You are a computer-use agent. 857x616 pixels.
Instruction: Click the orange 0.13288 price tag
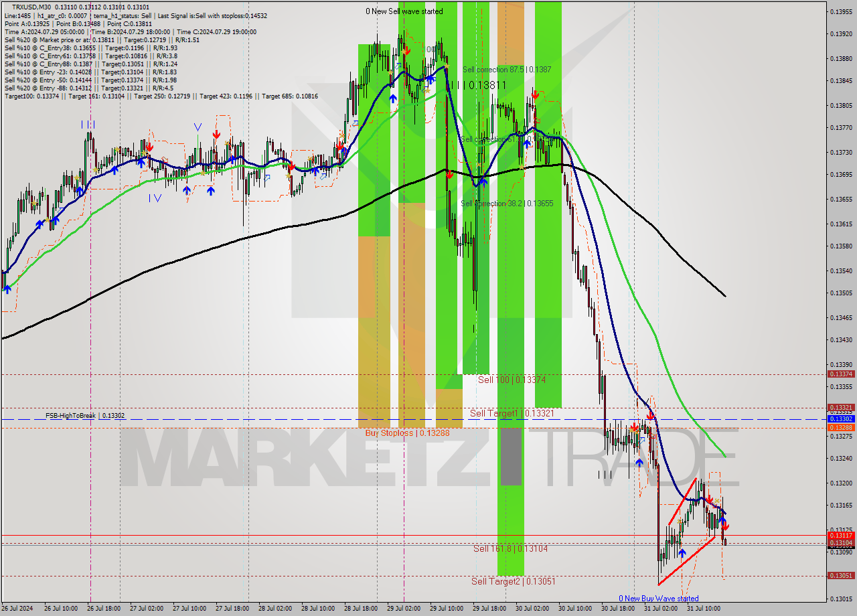tap(841, 427)
